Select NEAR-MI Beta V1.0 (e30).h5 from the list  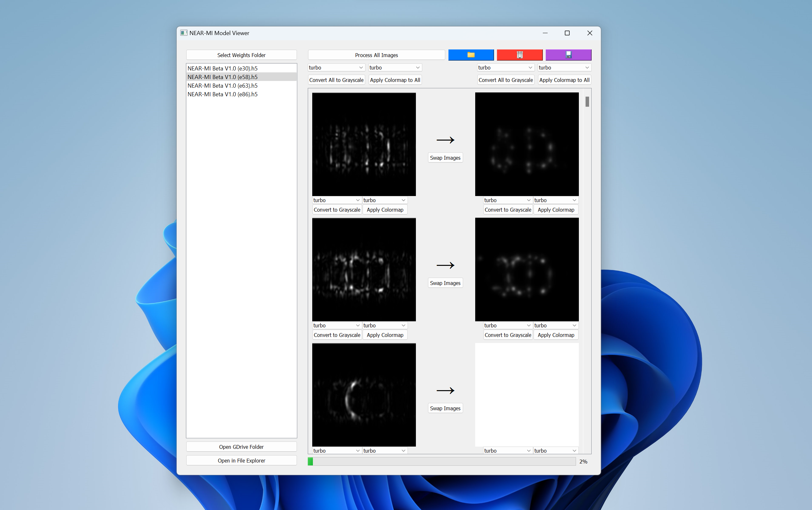coord(223,68)
